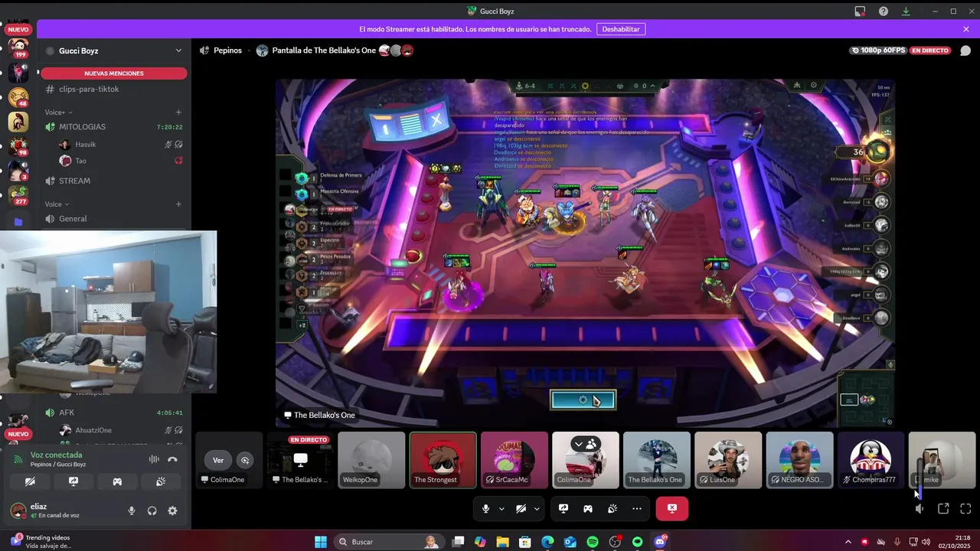Open the blue server folder icon

[x=18, y=222]
